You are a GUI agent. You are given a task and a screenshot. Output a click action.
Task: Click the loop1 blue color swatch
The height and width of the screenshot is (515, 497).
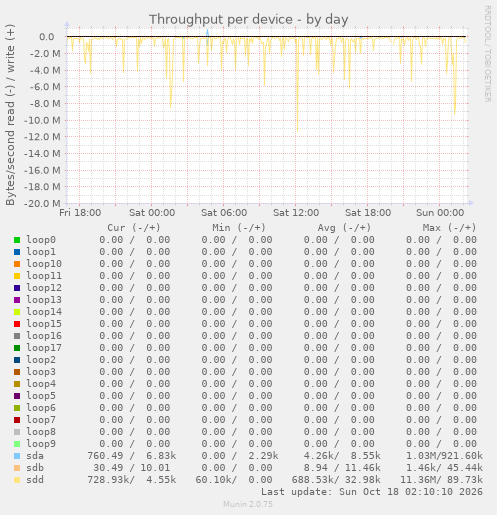[17, 252]
